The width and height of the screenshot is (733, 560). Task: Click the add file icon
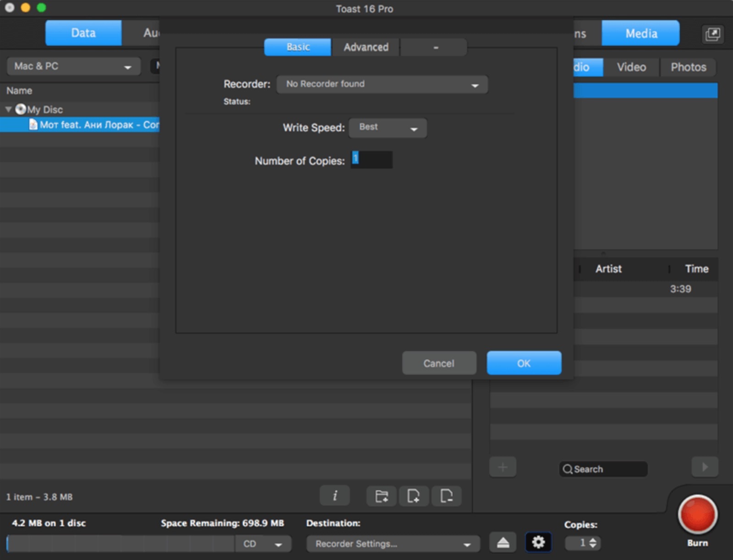414,496
